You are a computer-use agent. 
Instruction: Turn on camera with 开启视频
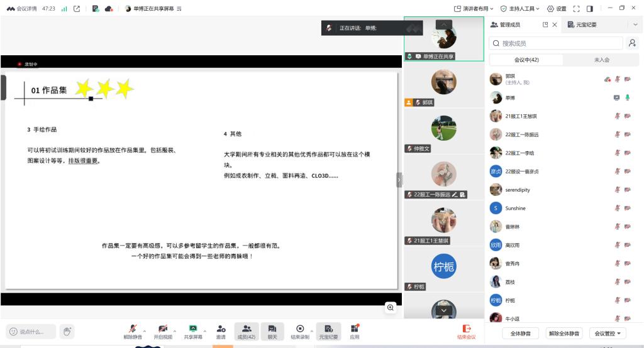[x=162, y=329]
